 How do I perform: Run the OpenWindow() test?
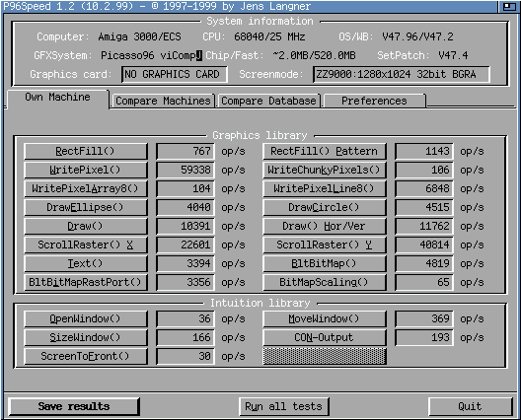86,318
